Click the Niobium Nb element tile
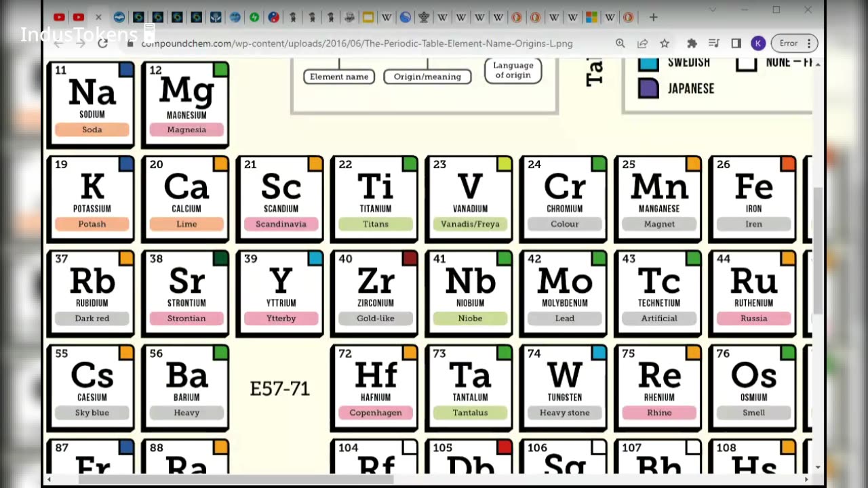This screenshot has height=488, width=868. (x=469, y=293)
